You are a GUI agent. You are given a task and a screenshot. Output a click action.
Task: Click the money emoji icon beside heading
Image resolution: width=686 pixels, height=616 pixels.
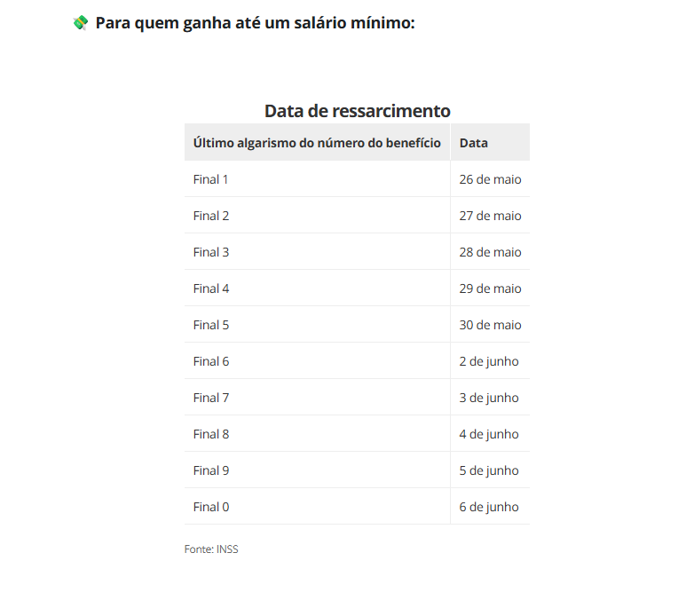click(81, 23)
